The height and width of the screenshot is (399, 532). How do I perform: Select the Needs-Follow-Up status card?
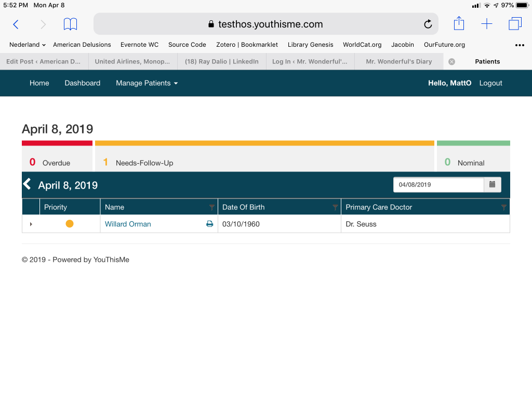[x=264, y=156]
